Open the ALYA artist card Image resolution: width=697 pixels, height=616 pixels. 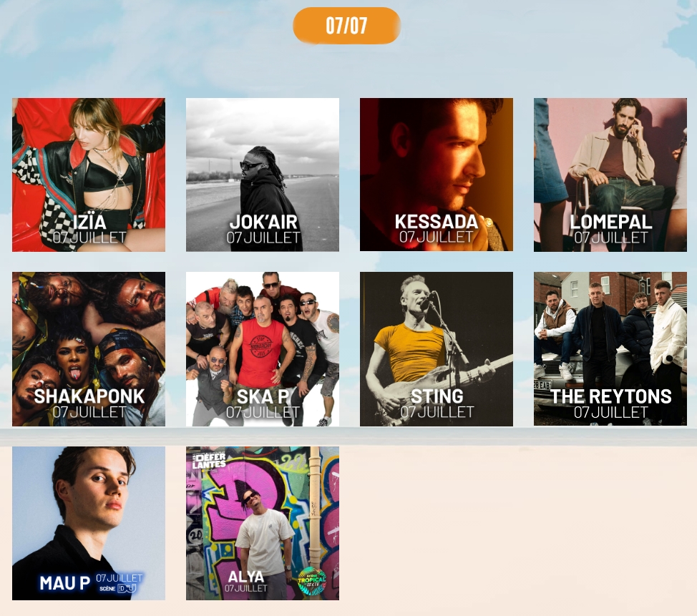point(262,523)
